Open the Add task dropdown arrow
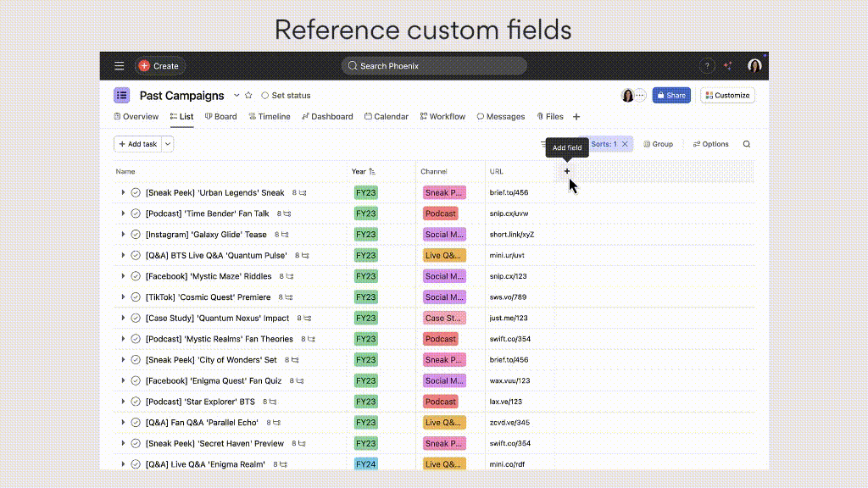The height and width of the screenshot is (488, 868). click(x=168, y=144)
